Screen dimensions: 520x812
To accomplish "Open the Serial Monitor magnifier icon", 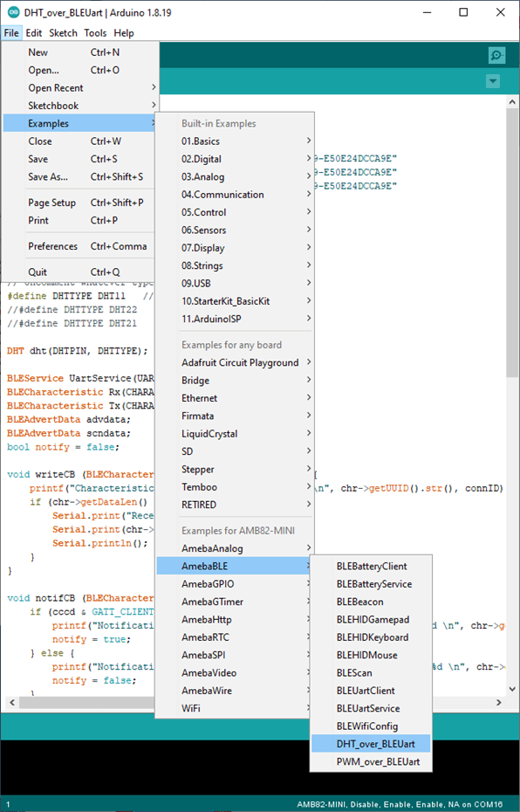I will [496, 55].
